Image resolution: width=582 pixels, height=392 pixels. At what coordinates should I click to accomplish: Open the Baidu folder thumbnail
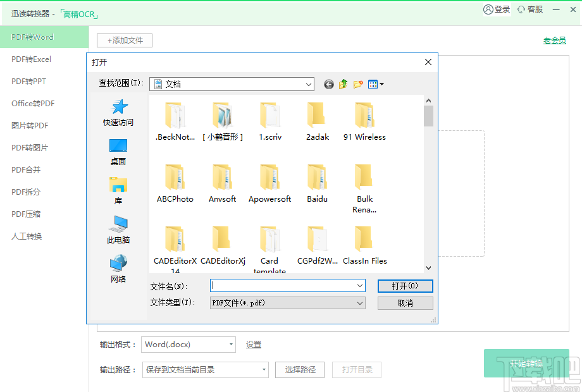click(x=317, y=178)
